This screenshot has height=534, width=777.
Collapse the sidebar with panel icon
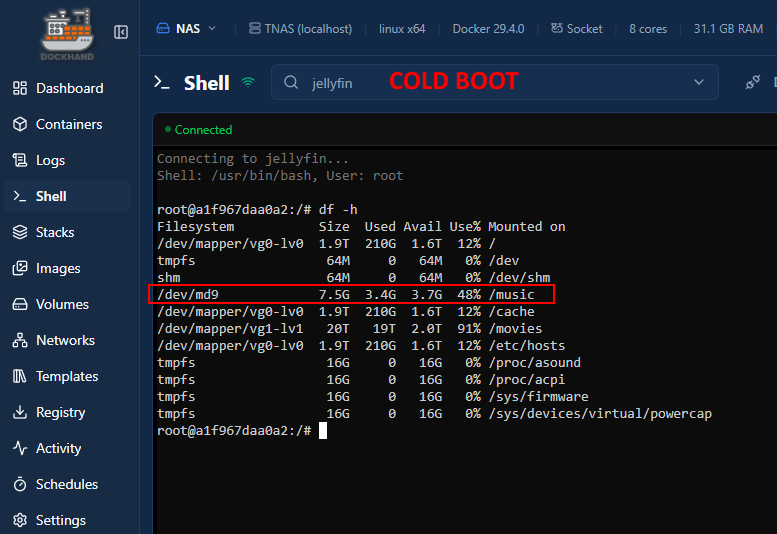pos(121,32)
